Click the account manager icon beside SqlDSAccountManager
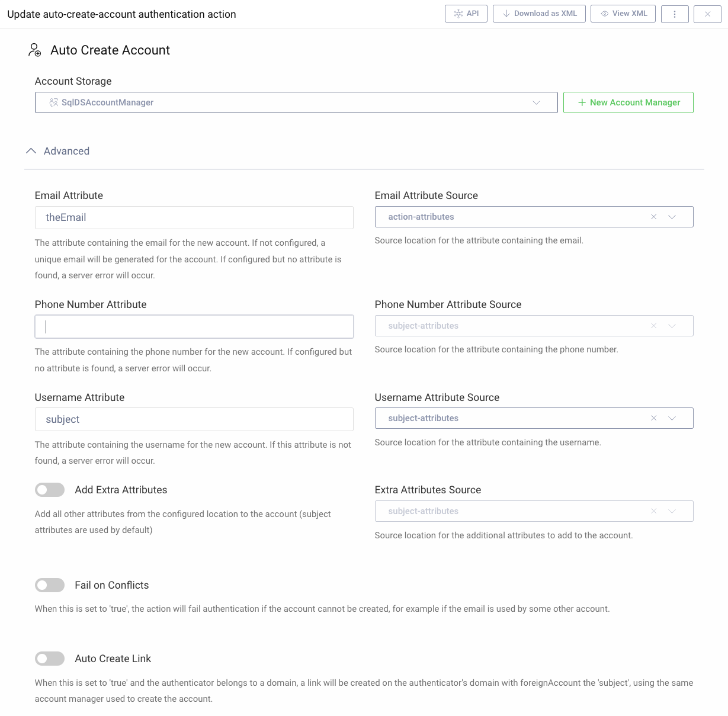Image resolution: width=728 pixels, height=716 pixels. coord(52,102)
